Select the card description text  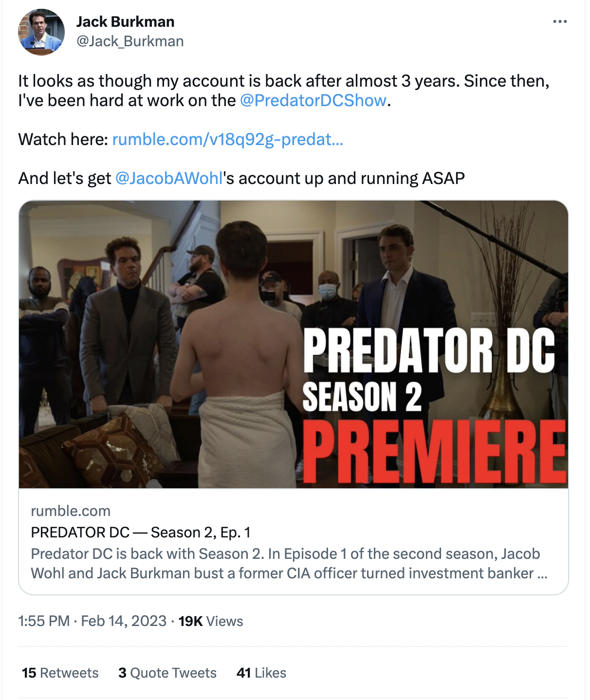click(x=287, y=562)
